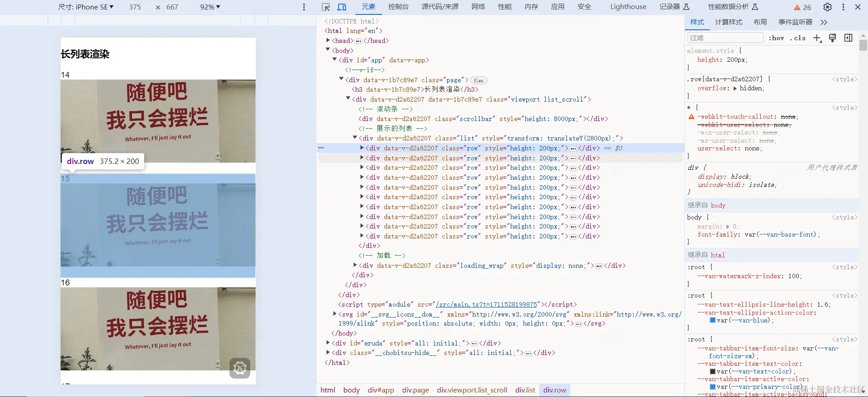Add a new style rule plus icon
This screenshot has width=868, height=397.
pyautogui.click(x=817, y=38)
